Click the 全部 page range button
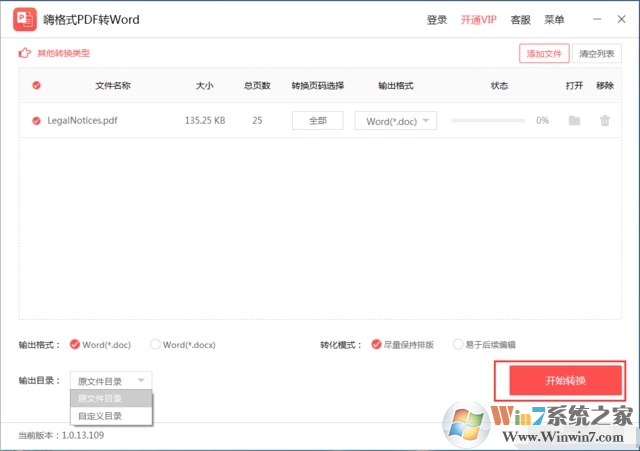The image size is (640, 451). 318,120
